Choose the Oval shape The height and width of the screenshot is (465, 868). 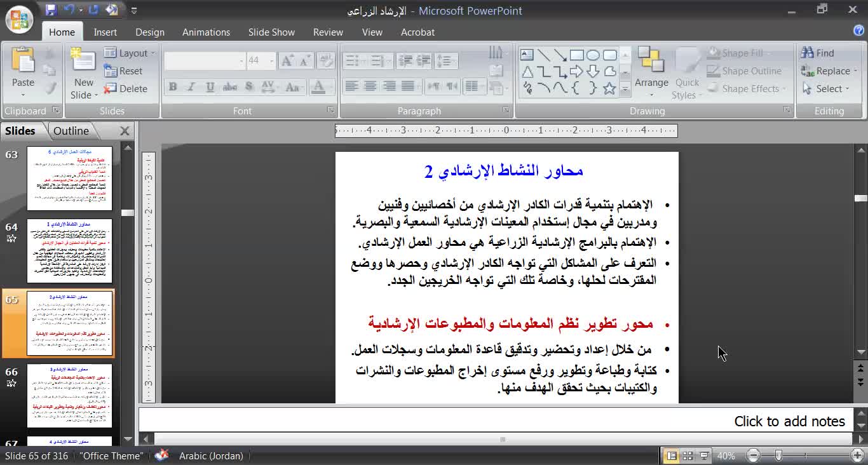coord(593,55)
